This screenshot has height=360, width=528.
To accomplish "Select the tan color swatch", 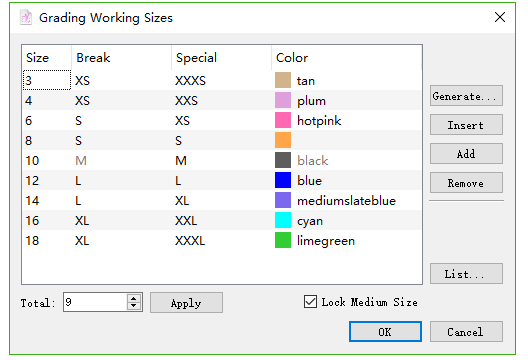I will click(283, 80).
